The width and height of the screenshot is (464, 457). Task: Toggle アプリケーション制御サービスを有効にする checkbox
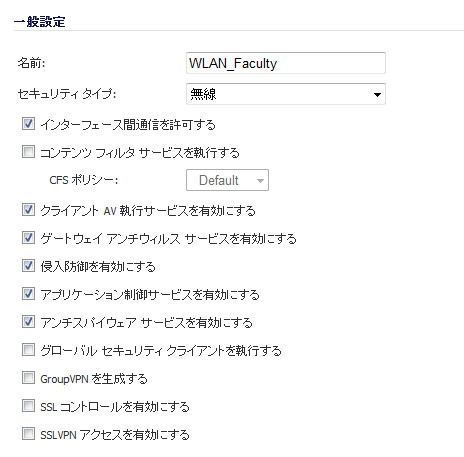(x=28, y=294)
